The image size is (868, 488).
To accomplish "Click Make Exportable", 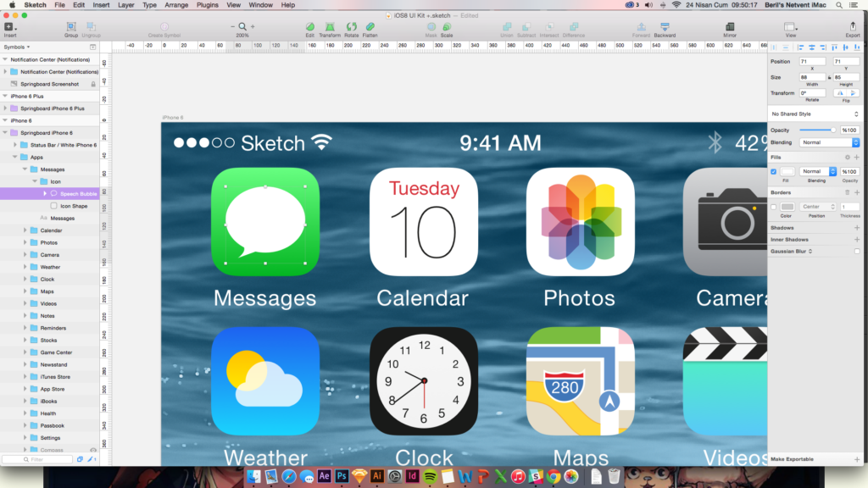I will pos(793,459).
